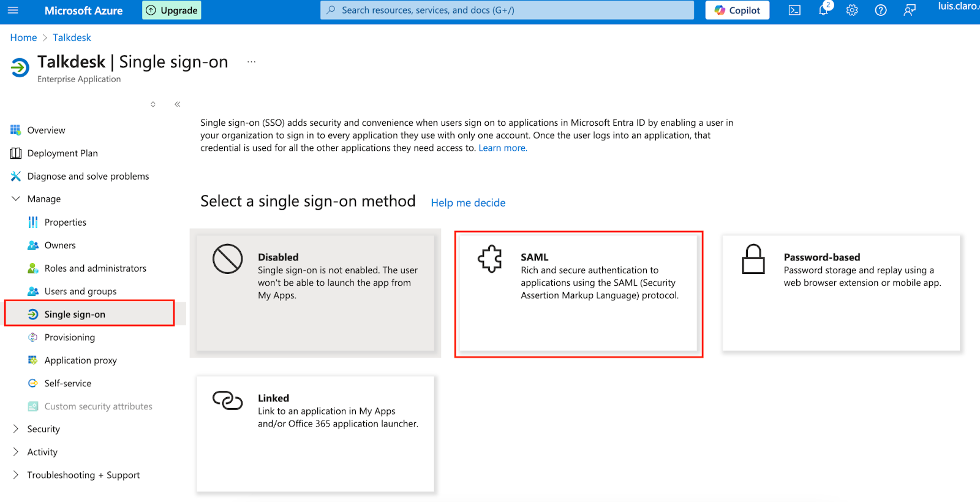Open Properties under Manage
This screenshot has width=980, height=502.
65,222
